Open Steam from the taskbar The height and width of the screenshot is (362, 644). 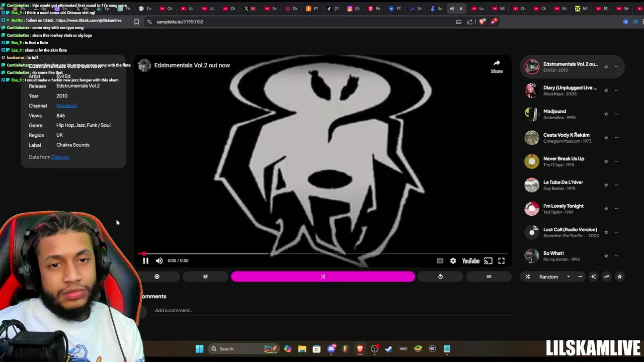tap(389, 349)
